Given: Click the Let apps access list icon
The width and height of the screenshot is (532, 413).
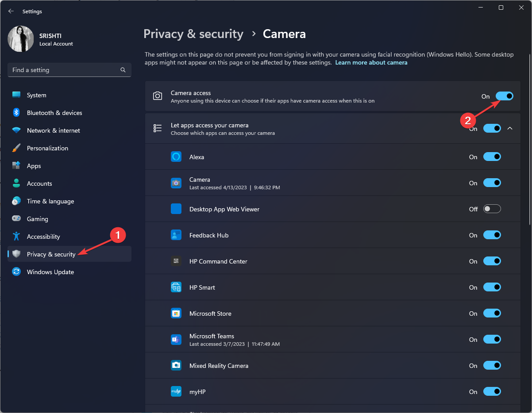Looking at the screenshot, I should 158,128.
